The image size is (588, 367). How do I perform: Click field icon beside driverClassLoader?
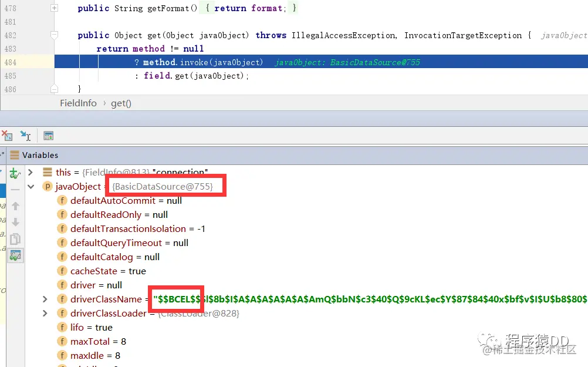(62, 314)
